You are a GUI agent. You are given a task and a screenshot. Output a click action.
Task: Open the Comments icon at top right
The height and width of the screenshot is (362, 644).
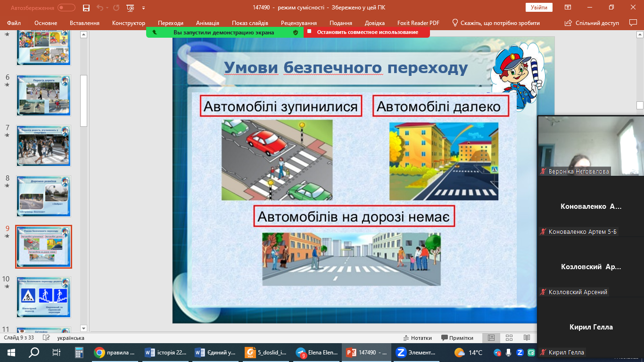click(x=633, y=23)
